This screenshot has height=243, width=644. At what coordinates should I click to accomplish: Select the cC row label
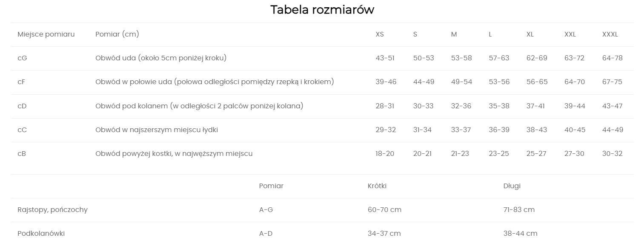tap(22, 130)
